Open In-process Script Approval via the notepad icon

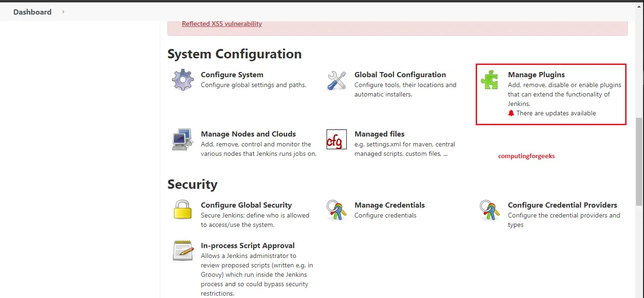point(182,251)
